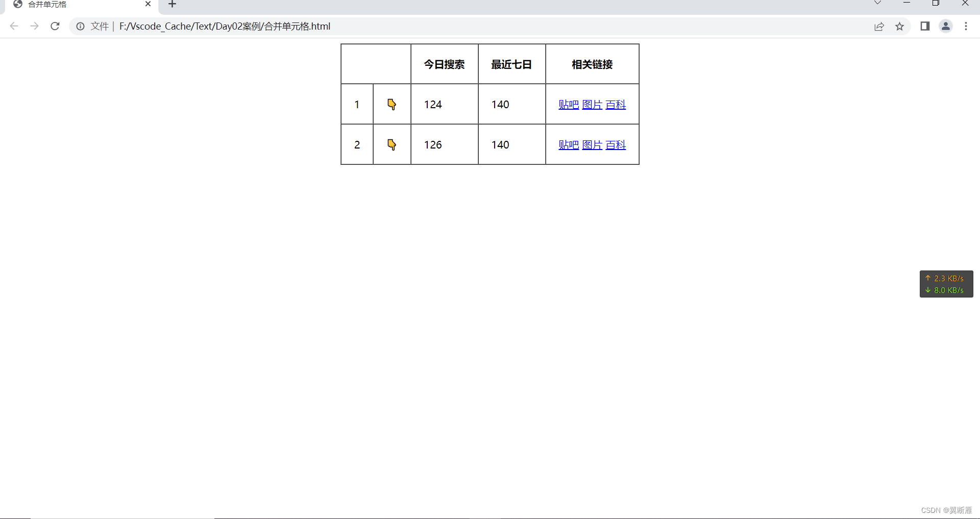Click the back navigation arrow
980x519 pixels.
pyautogui.click(x=14, y=26)
